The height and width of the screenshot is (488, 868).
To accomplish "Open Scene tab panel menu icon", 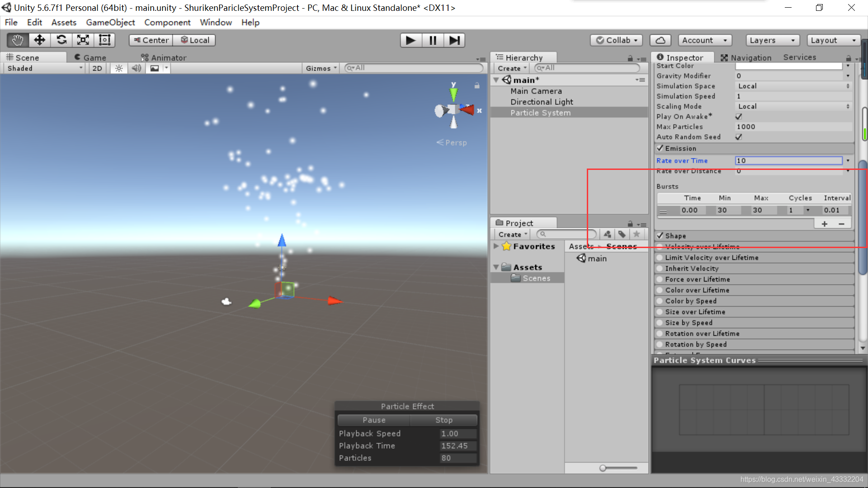I will [x=481, y=59].
